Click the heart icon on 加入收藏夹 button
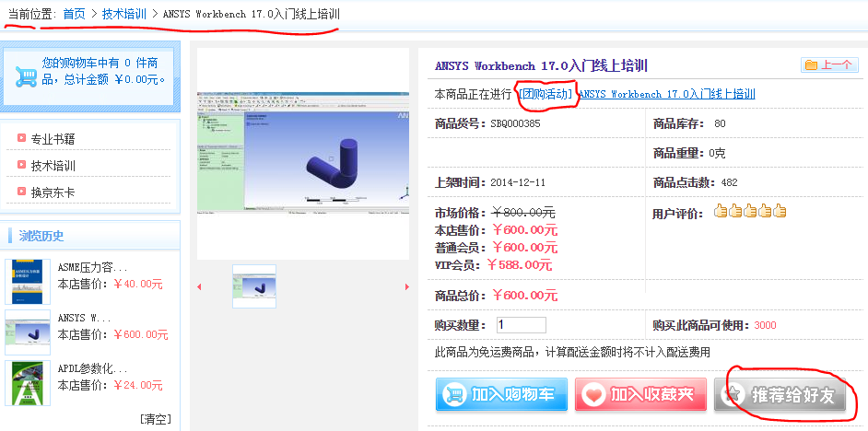The width and height of the screenshot is (868, 431). (594, 395)
